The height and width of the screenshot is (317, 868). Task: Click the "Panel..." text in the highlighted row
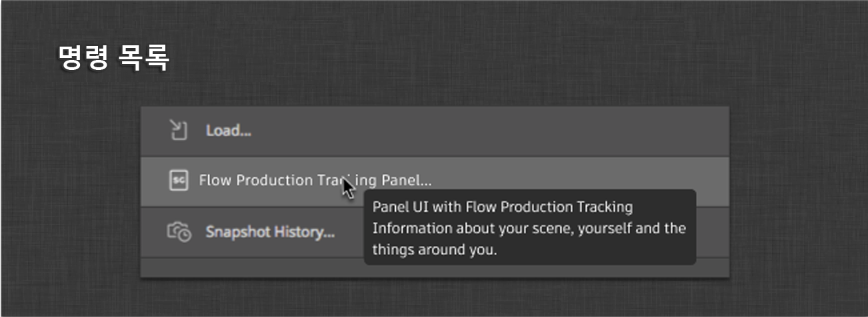(406, 180)
